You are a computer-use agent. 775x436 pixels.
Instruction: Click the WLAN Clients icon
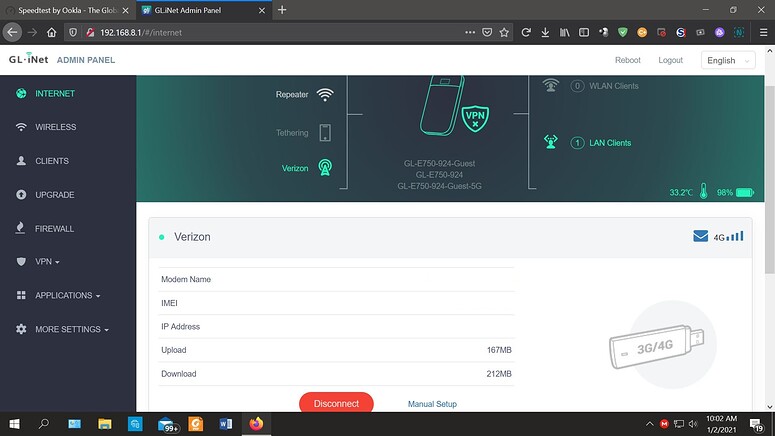coord(550,86)
